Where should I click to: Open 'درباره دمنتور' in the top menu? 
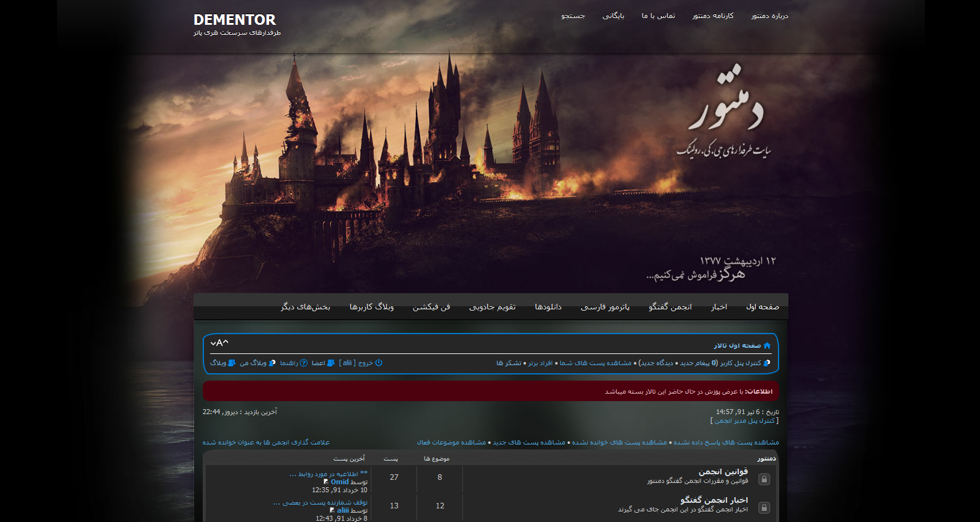click(x=770, y=15)
